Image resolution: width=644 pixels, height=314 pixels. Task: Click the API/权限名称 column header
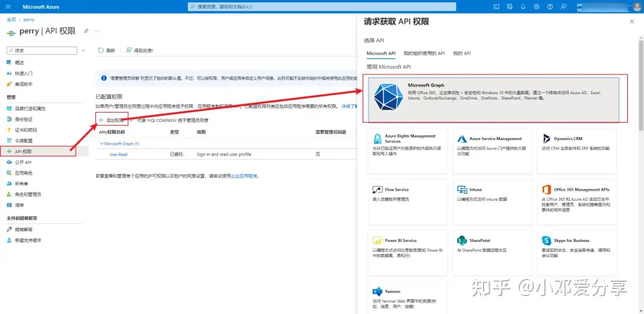coord(112,132)
